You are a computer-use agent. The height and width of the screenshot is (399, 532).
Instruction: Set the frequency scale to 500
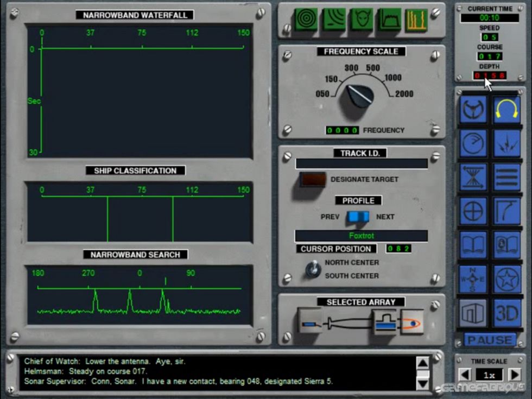373,68
